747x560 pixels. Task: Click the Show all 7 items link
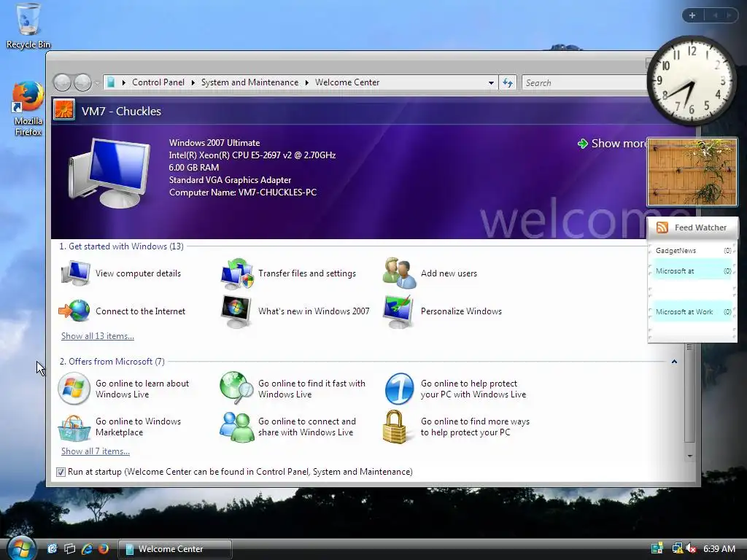point(96,451)
